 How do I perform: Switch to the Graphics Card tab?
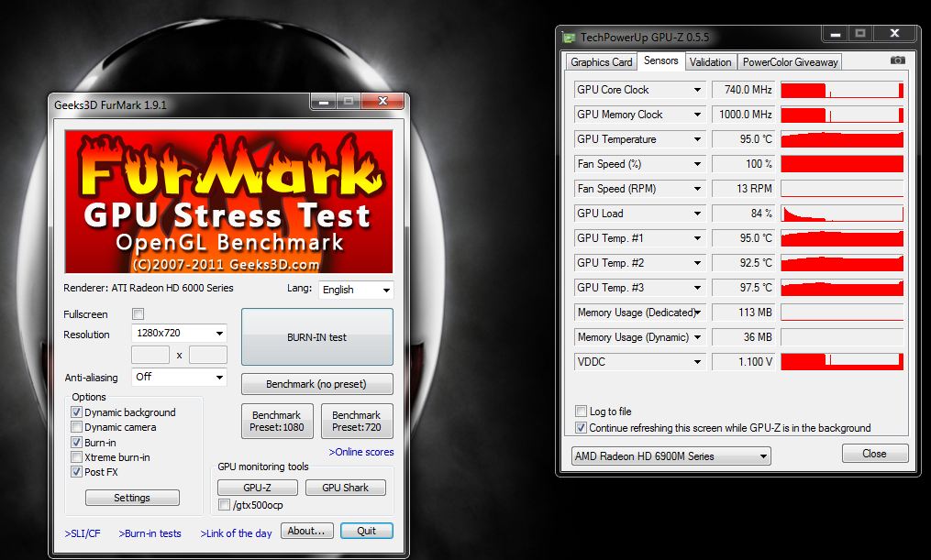[x=601, y=62]
